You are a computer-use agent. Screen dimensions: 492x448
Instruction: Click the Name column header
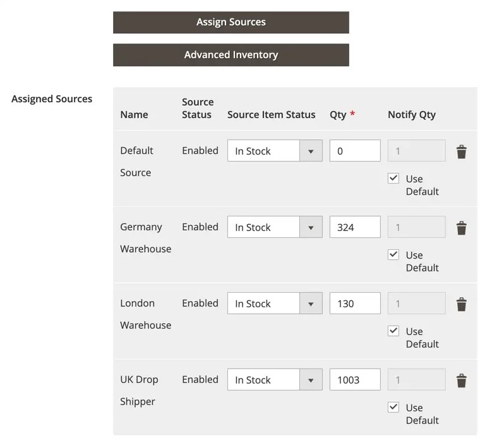(134, 115)
